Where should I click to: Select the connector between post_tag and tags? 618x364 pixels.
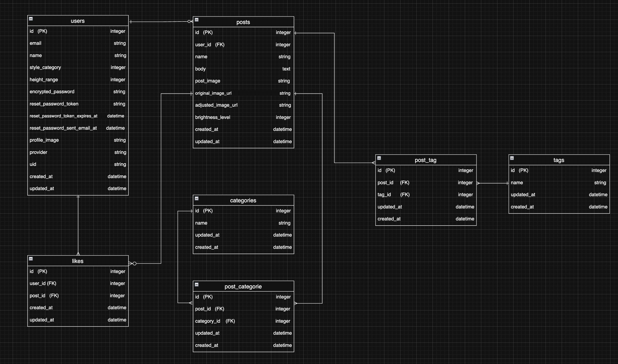pos(492,183)
